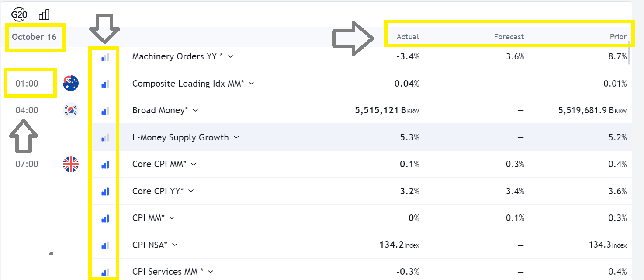Click the Actual column header

(408, 37)
